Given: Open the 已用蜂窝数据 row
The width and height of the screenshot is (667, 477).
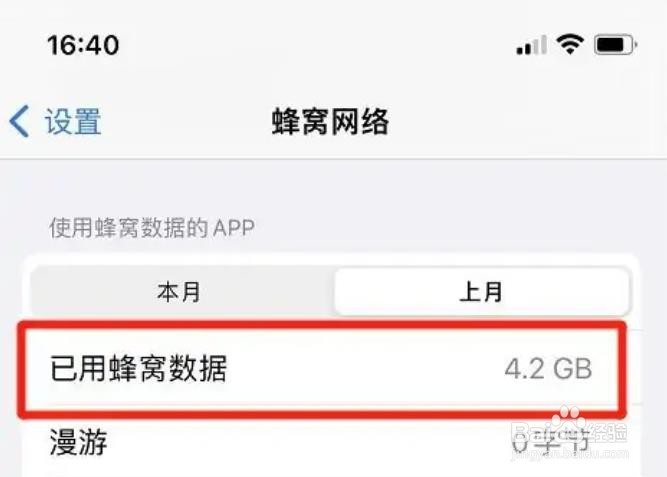Looking at the screenshot, I should [x=322, y=369].
